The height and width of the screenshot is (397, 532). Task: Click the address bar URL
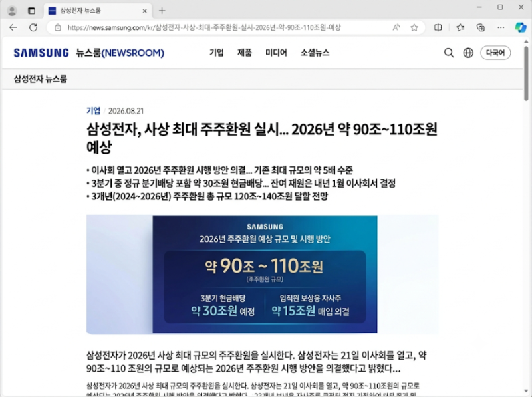point(204,27)
